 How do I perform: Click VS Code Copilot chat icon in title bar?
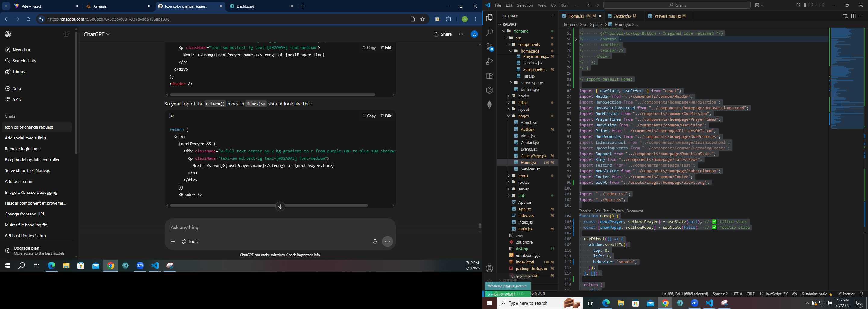coord(757,5)
